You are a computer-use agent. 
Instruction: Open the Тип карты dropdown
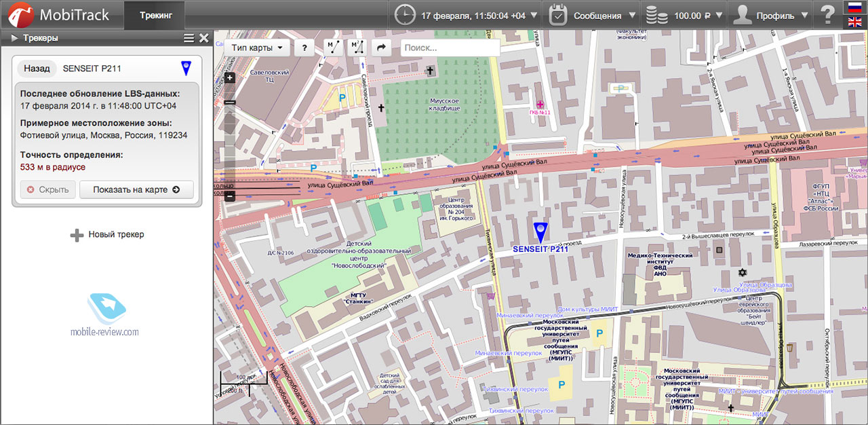pos(256,48)
